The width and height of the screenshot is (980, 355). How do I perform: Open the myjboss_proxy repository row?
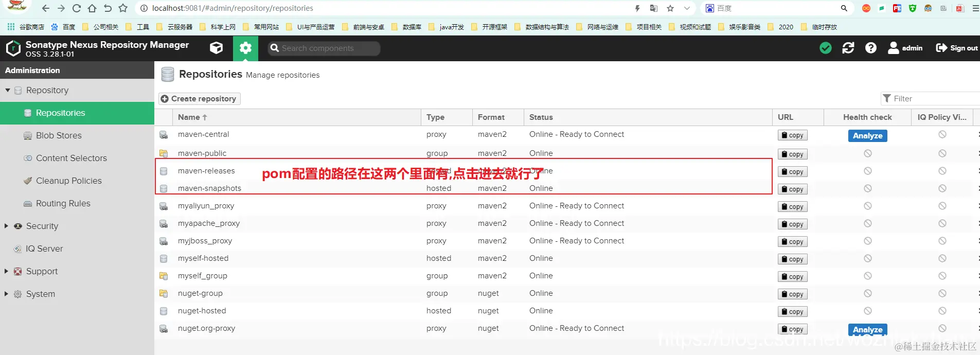pos(567,241)
